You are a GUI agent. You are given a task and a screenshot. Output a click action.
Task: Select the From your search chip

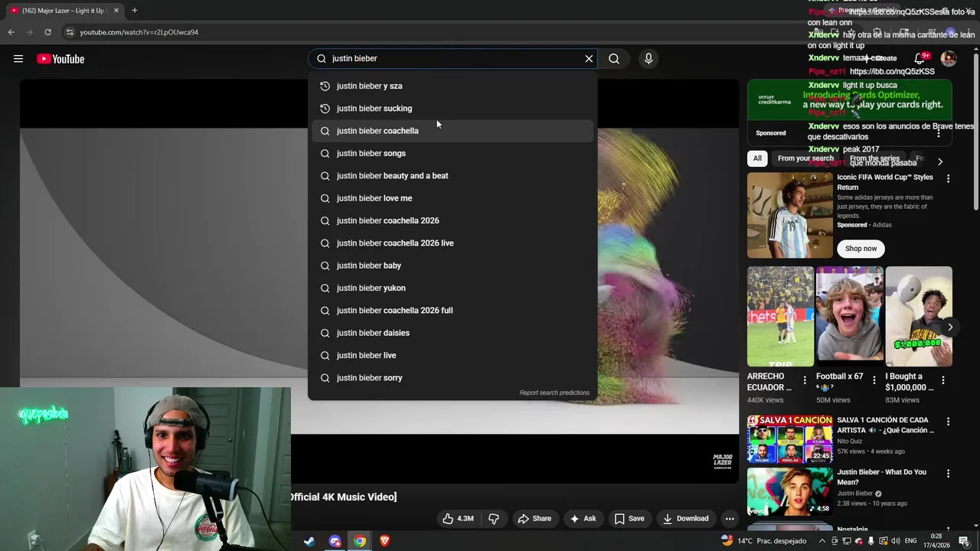805,158
